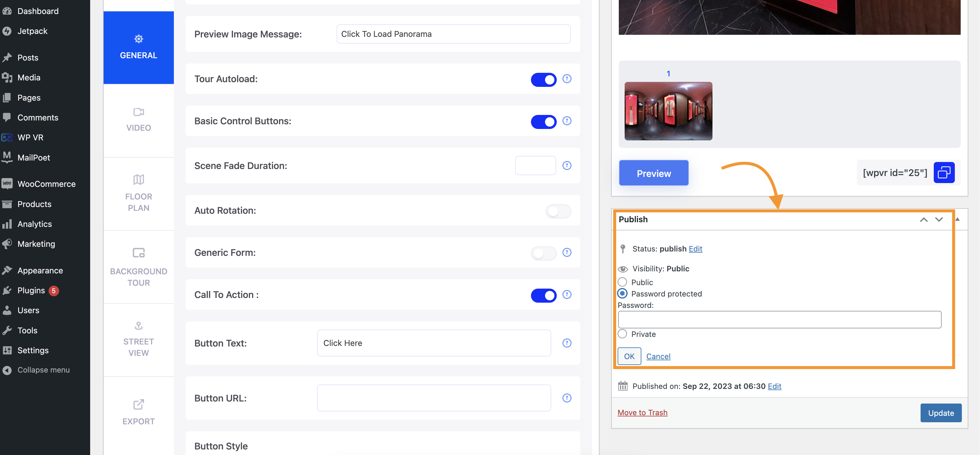
Task: Click the Export section icon
Action: (x=139, y=404)
